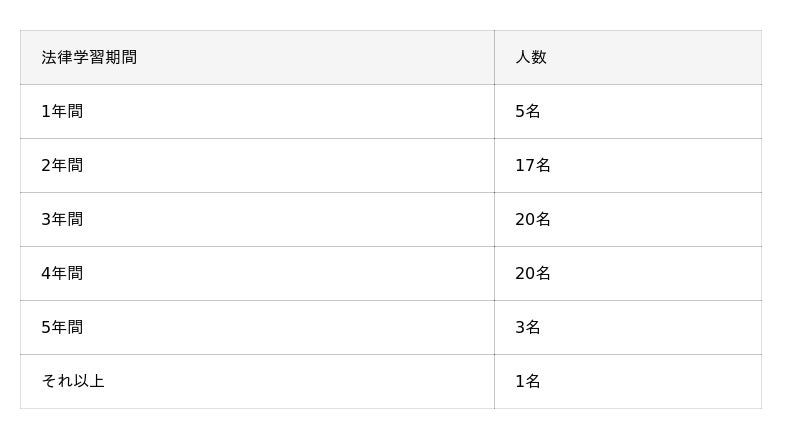Viewport: 800px width, 439px height.
Task: Select the 17名 count cell
Action: click(533, 165)
